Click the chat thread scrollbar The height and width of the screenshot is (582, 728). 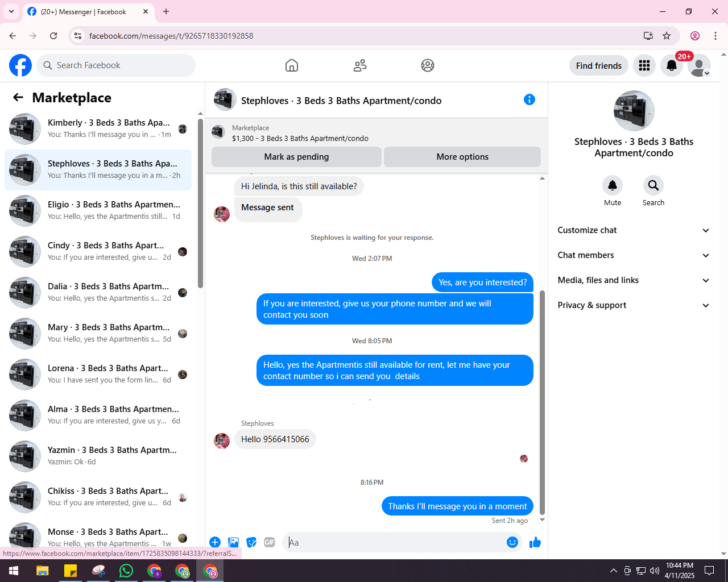542,402
